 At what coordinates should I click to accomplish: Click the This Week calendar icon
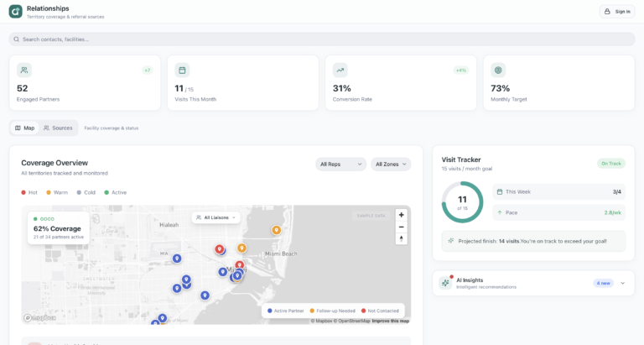pyautogui.click(x=500, y=191)
